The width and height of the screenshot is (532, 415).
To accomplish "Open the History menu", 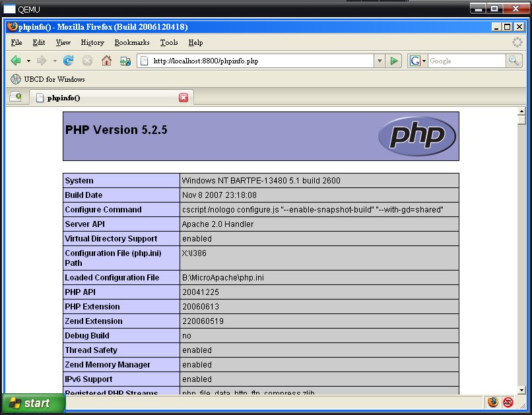I will tap(92, 42).
